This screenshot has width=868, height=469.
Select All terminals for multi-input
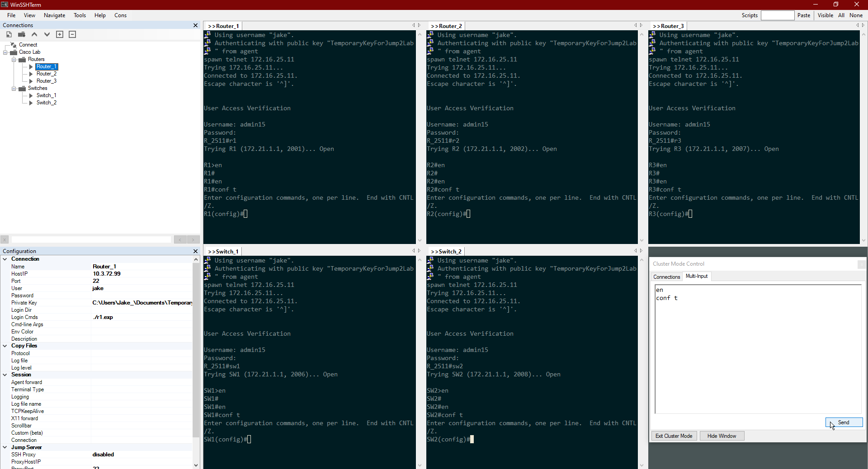[841, 15]
